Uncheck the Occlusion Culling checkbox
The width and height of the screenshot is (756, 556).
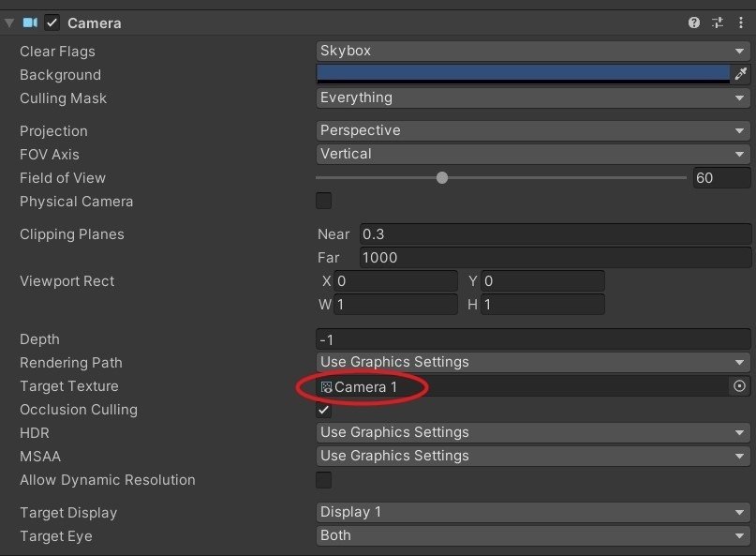coord(323,410)
